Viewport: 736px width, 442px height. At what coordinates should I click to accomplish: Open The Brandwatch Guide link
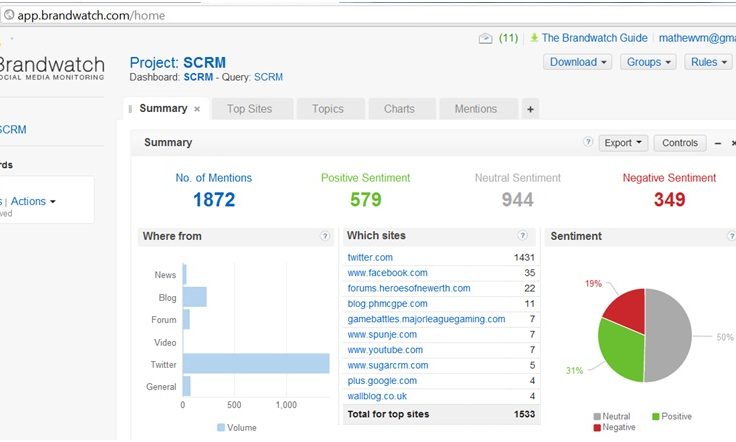(594, 38)
